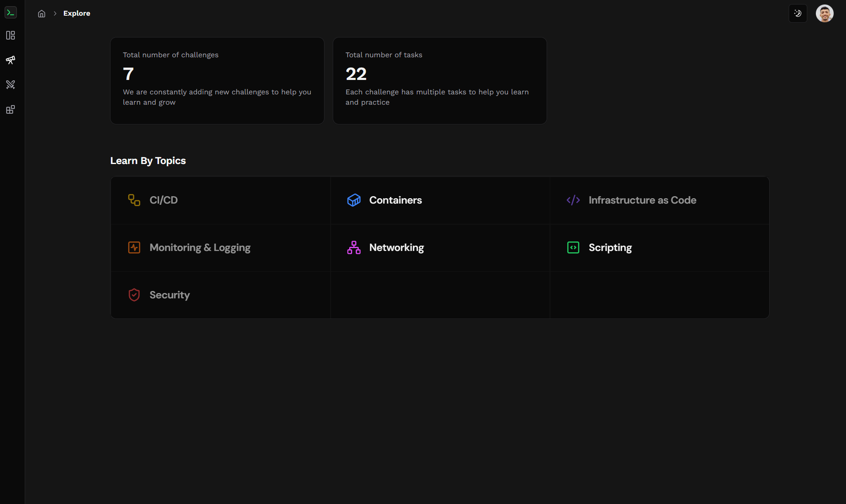This screenshot has width=846, height=504.
Task: Go to home via breadcrumb house icon
Action: pyautogui.click(x=42, y=14)
